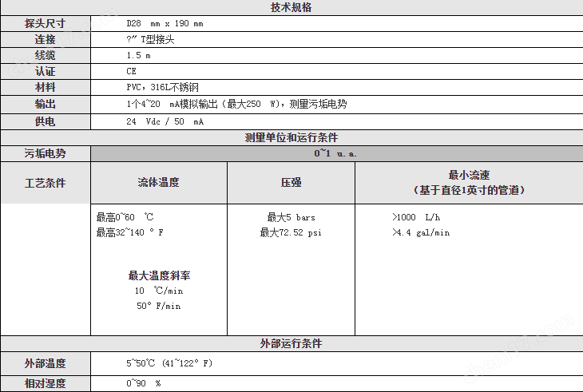Click the 外部运行条件 section header
Viewport: 583px width, 392px height.
point(291,343)
